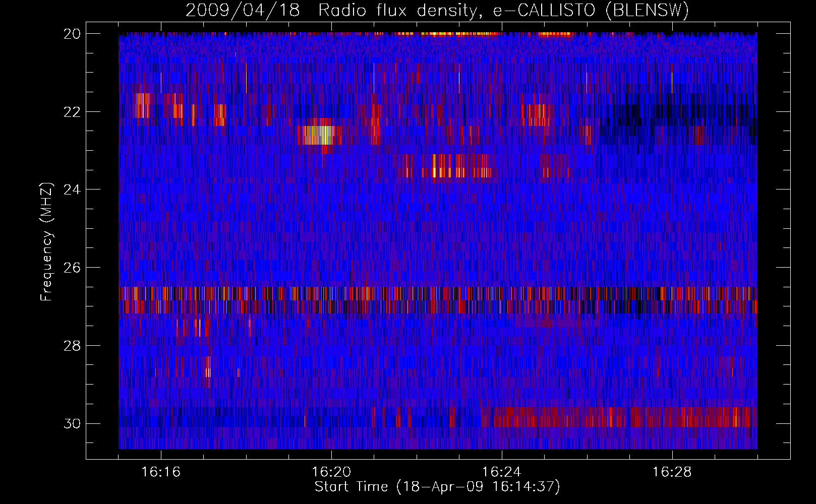Screen dimensions: 816x504
Task: Click the "16:24" time tick label
Action: [502, 472]
